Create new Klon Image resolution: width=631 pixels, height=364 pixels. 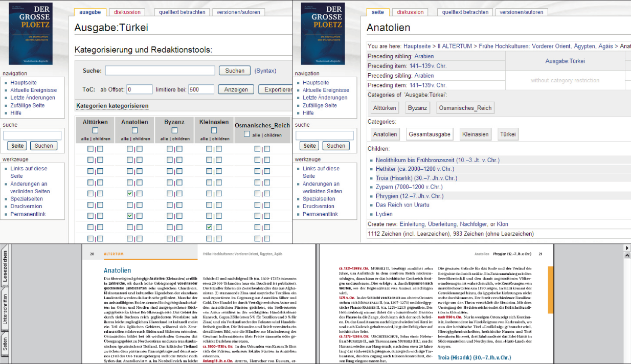(502, 224)
